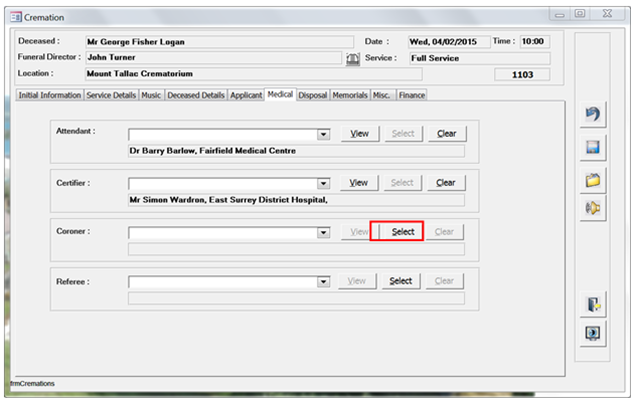Screen dimensions: 631x398
Task: Click Clear button for Attendant
Action: click(447, 134)
